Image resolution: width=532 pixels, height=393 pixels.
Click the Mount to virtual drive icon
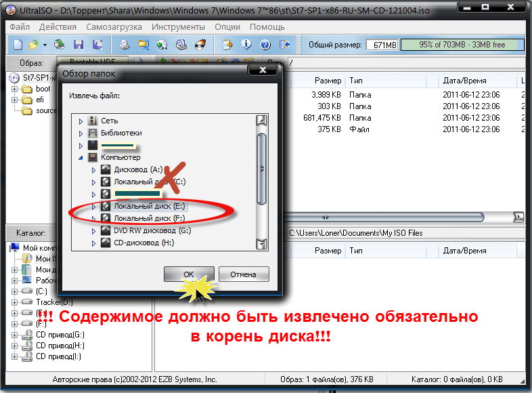(181, 45)
